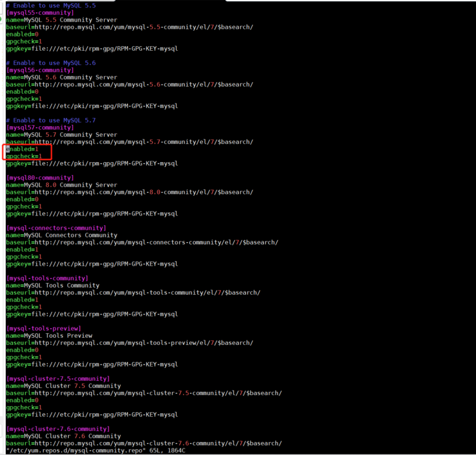The image size is (476, 455).
Task: Click the status line showing "/etc/yum.repos.d/mysql-community.repo" 65L, 1864C
Action: (96, 450)
